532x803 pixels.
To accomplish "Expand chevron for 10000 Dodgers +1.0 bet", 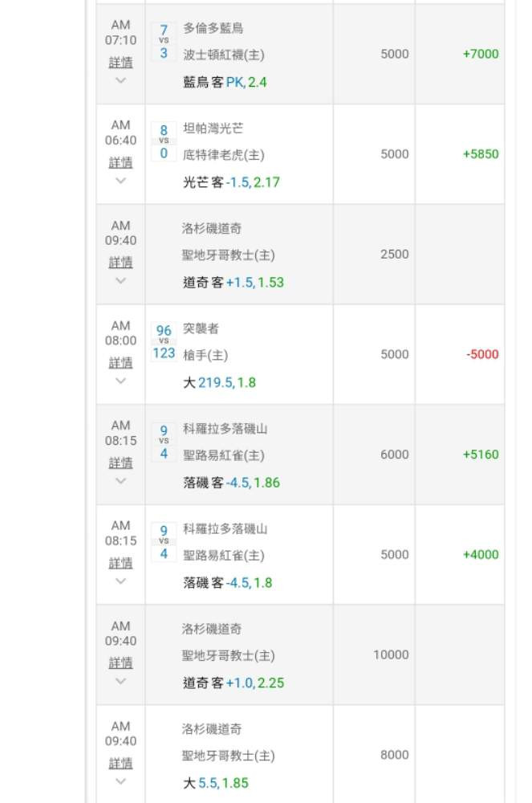I will tap(120, 681).
